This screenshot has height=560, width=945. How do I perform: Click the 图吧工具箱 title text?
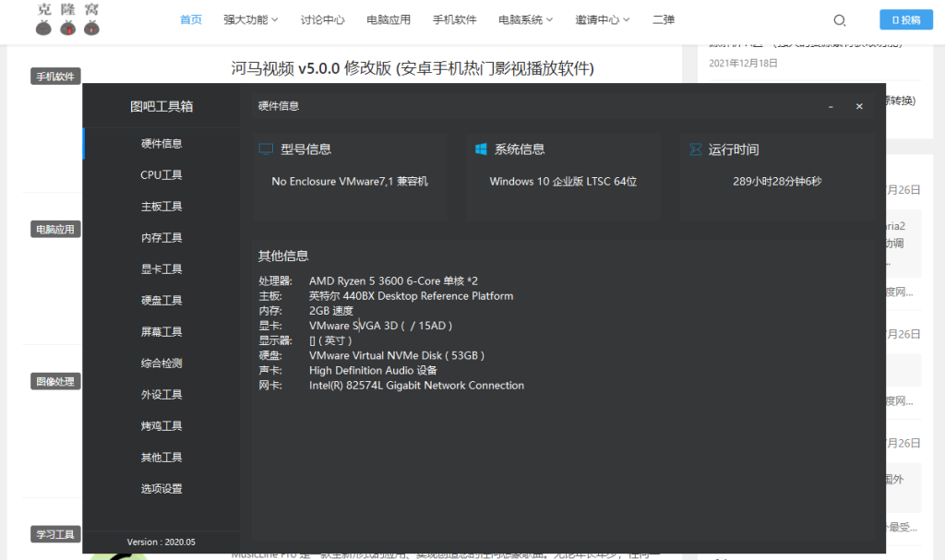[x=161, y=106]
